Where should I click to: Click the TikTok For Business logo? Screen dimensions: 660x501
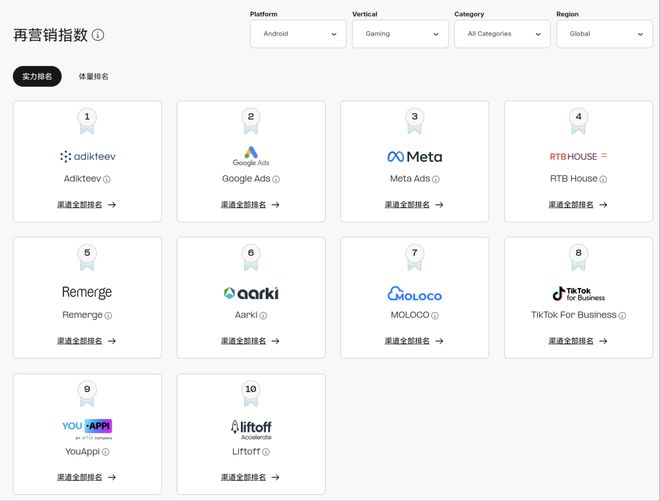(578, 293)
